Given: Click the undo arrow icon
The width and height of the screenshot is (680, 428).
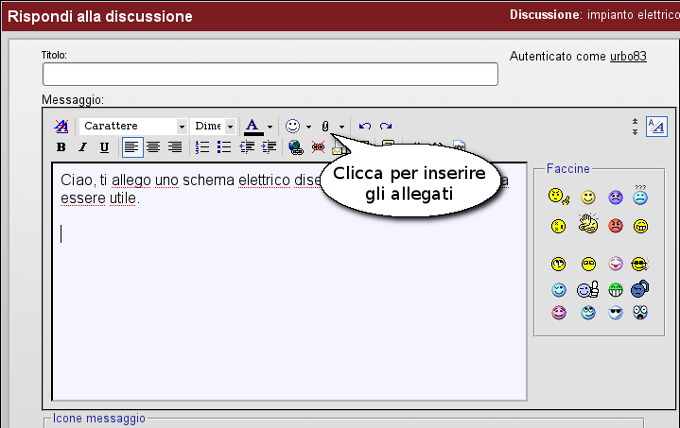Looking at the screenshot, I should 365,126.
